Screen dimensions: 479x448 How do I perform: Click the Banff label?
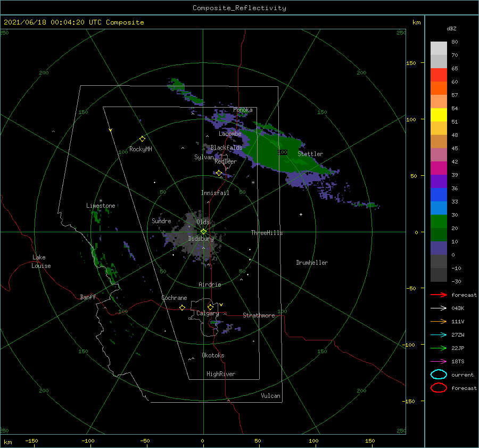pos(88,297)
